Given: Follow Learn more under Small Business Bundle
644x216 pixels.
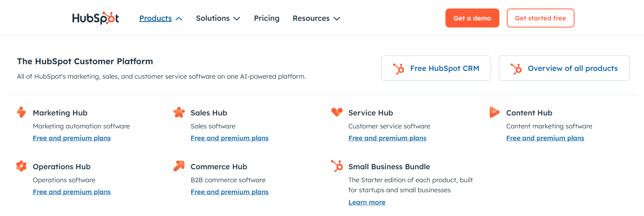Looking at the screenshot, I should point(367,202).
